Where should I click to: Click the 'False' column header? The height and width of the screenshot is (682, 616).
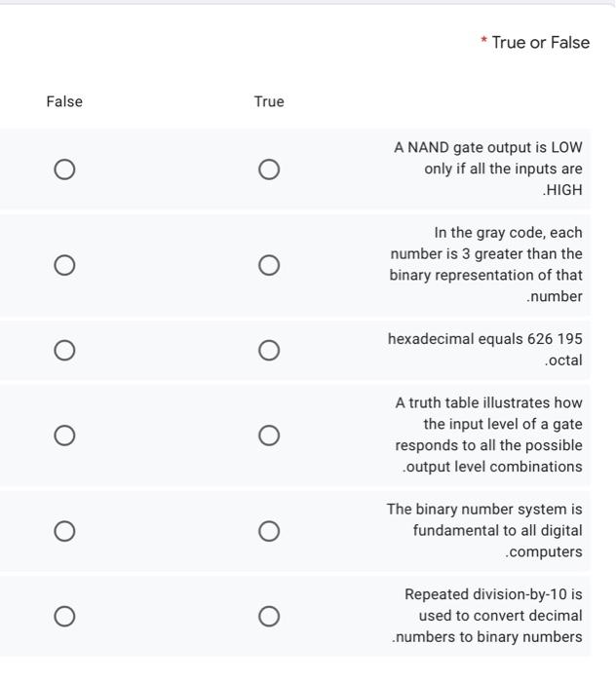click(x=64, y=101)
